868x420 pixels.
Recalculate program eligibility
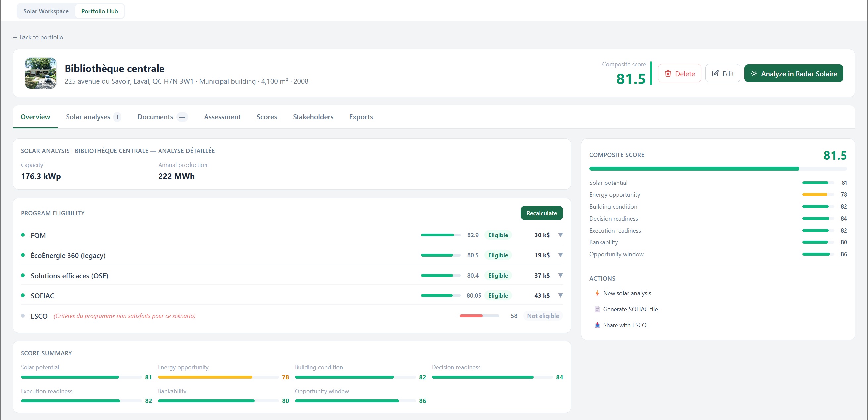point(541,213)
